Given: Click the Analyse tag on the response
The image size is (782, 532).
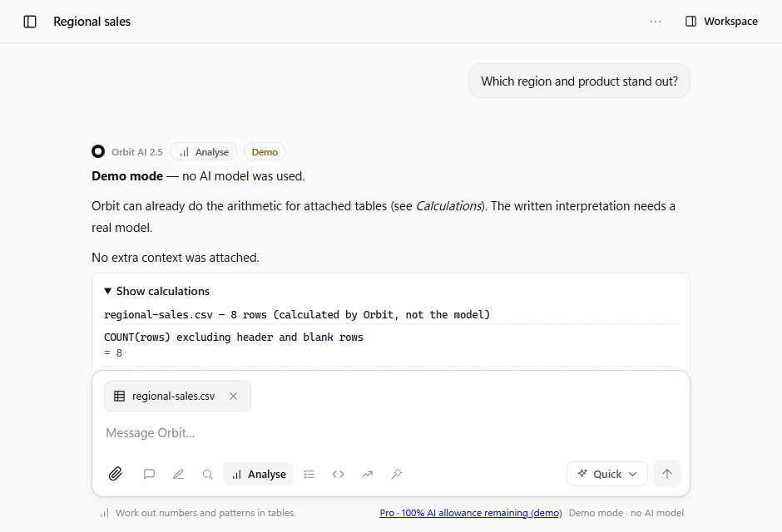Looking at the screenshot, I should [204, 152].
